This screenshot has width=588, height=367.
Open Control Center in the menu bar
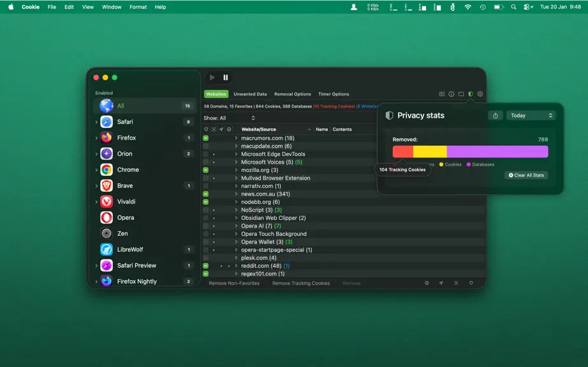[528, 7]
